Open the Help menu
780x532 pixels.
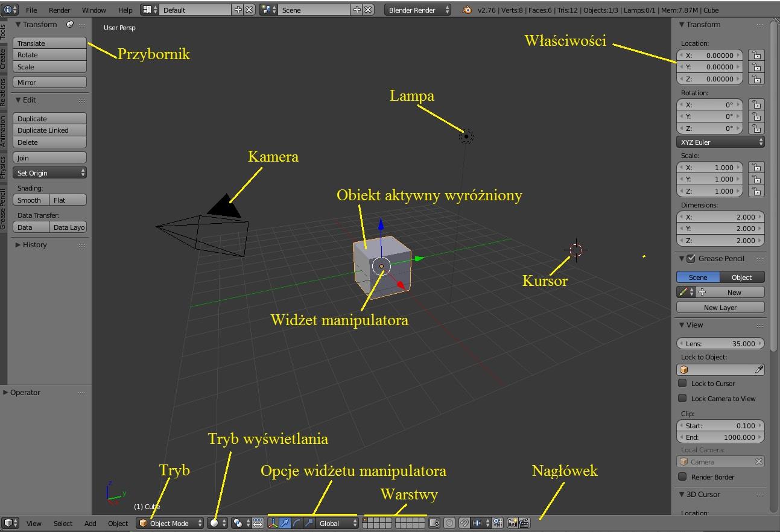pos(125,10)
